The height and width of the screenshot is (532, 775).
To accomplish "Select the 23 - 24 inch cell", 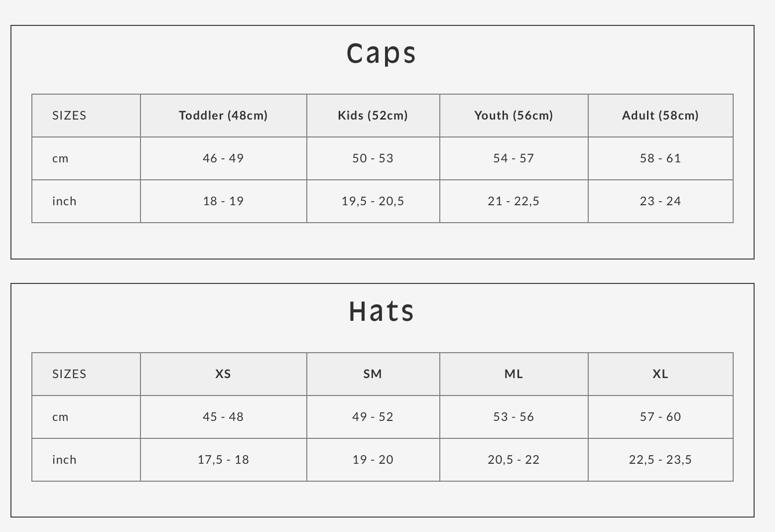I will [660, 201].
